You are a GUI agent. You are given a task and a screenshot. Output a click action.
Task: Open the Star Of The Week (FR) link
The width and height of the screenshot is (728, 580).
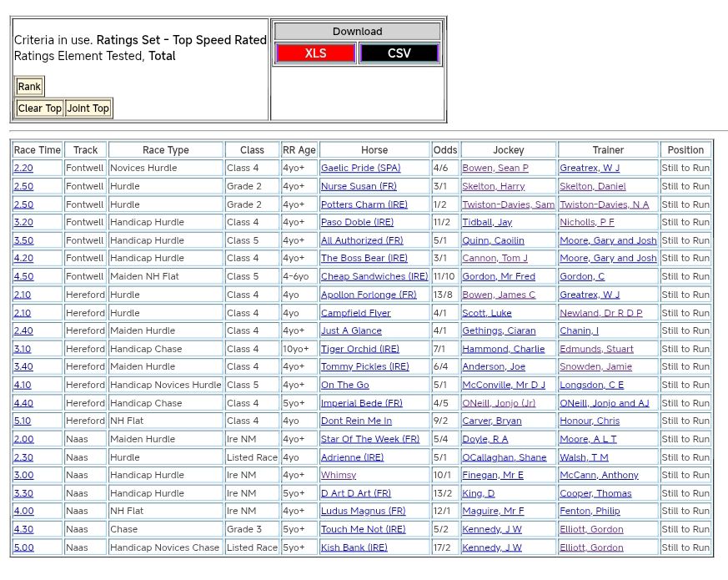tap(369, 439)
